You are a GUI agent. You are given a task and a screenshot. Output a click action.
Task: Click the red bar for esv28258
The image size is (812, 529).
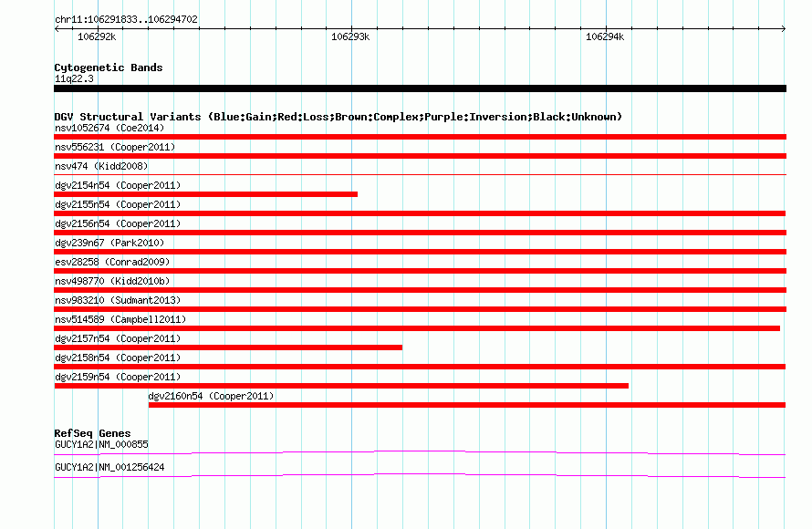pos(420,271)
